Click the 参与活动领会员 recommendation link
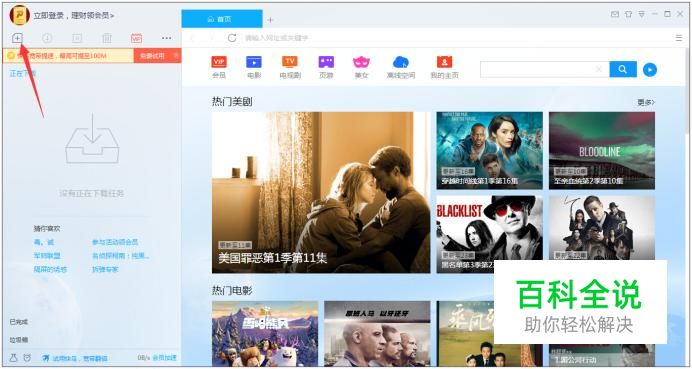The image size is (692, 369). [115, 242]
